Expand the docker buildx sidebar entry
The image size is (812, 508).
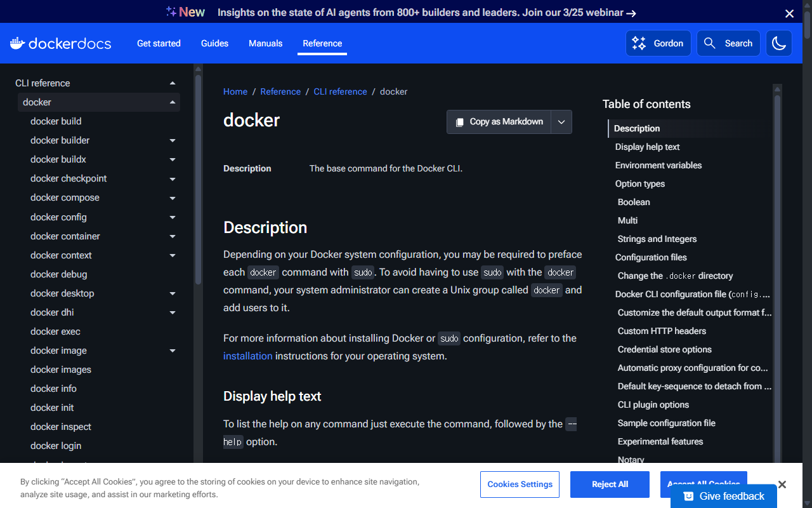click(x=172, y=159)
